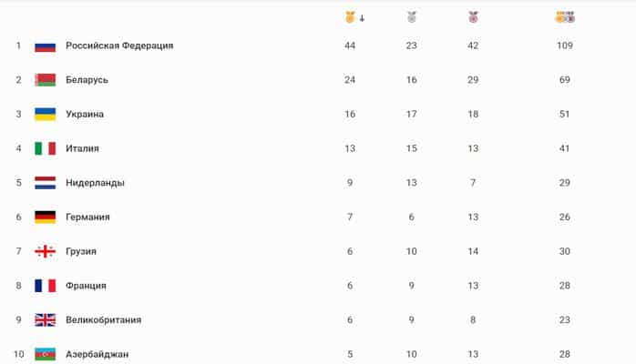Select the Нидерланды country name
The height and width of the screenshot is (364, 636).
click(x=95, y=183)
